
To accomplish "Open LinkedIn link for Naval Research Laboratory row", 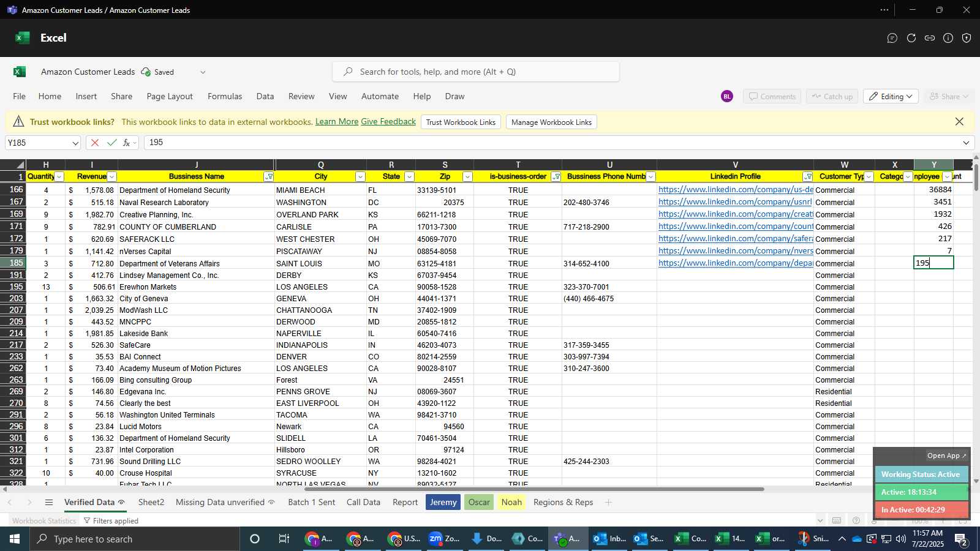I will (736, 201).
